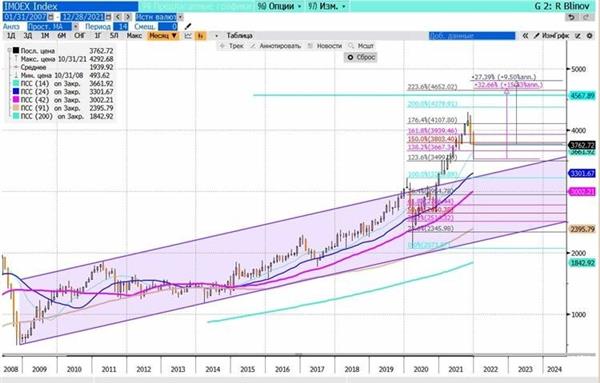Open the ИзмГрфк edit chart button

click(x=551, y=36)
